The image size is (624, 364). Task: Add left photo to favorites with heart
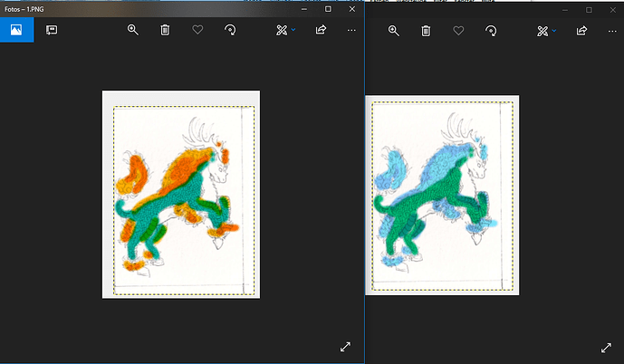(x=197, y=30)
